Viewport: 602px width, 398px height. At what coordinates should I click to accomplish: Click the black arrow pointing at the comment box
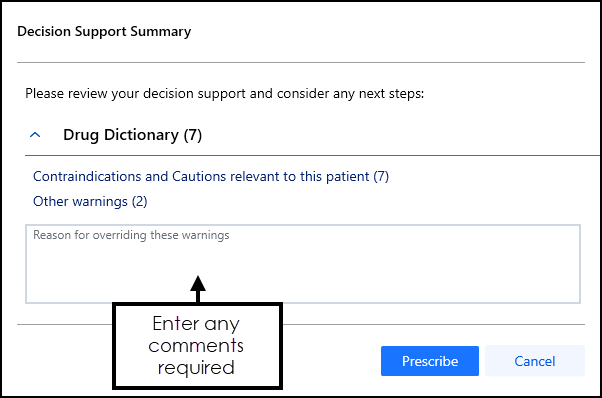click(x=198, y=289)
